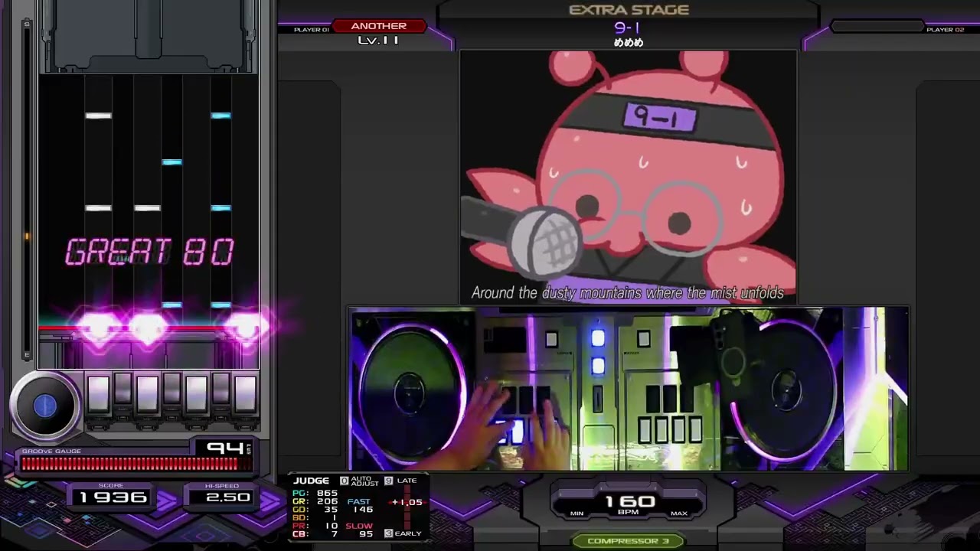Click the ANOTHER difficulty label
This screenshot has height=551, width=980.
(379, 26)
